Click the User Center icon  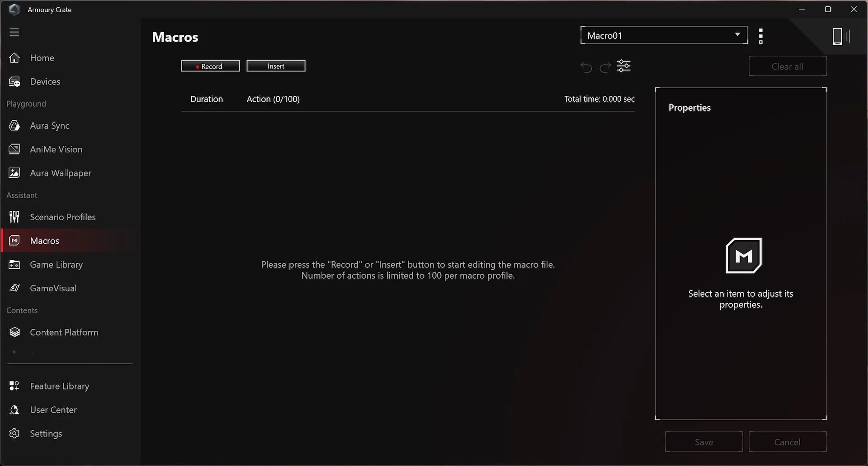tap(14, 410)
